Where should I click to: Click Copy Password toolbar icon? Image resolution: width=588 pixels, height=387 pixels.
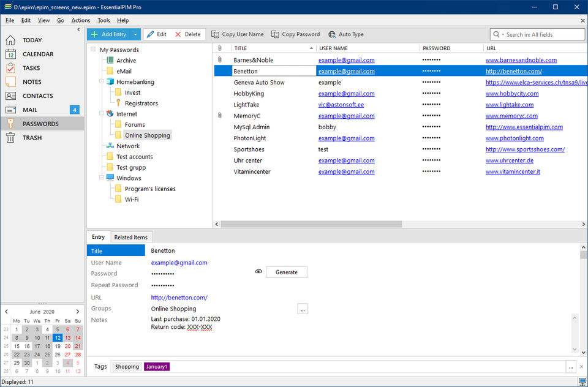coord(275,34)
